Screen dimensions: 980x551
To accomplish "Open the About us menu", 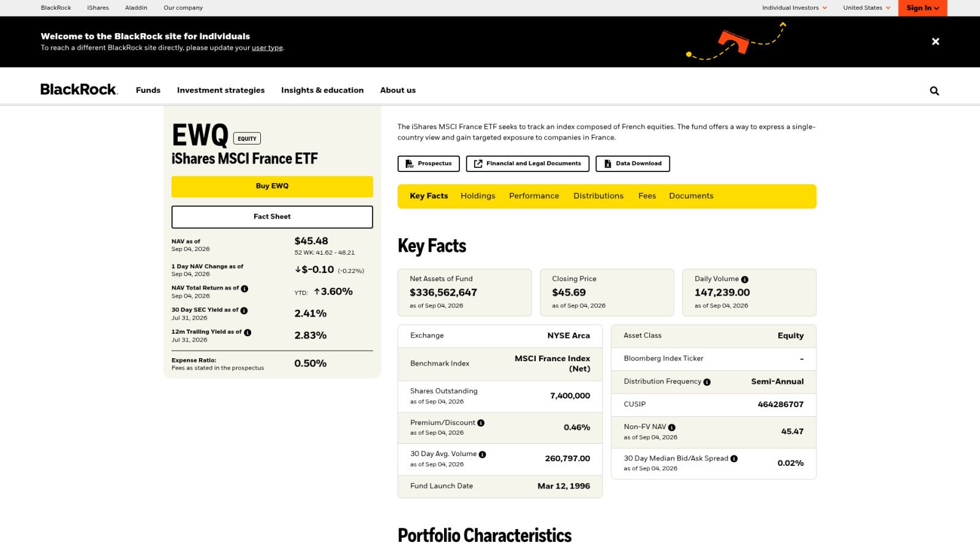I will 398,90.
